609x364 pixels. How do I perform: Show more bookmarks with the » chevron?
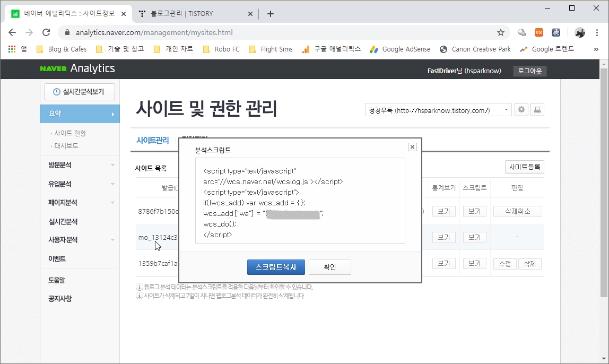point(596,49)
